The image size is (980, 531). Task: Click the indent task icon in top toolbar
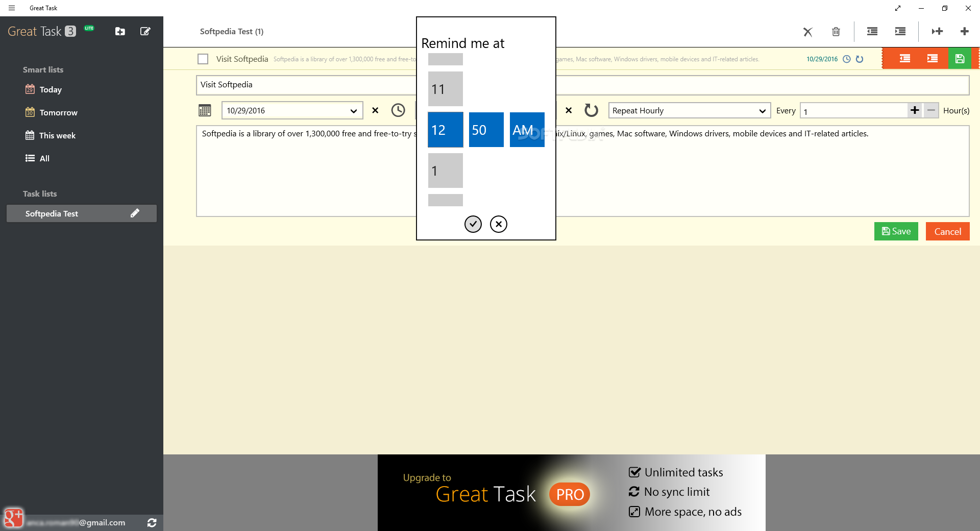click(900, 32)
